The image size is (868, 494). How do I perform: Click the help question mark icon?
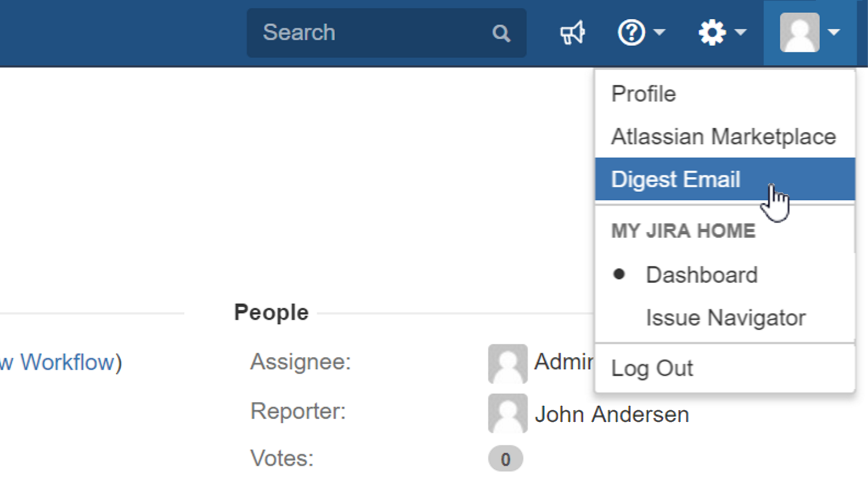point(631,33)
